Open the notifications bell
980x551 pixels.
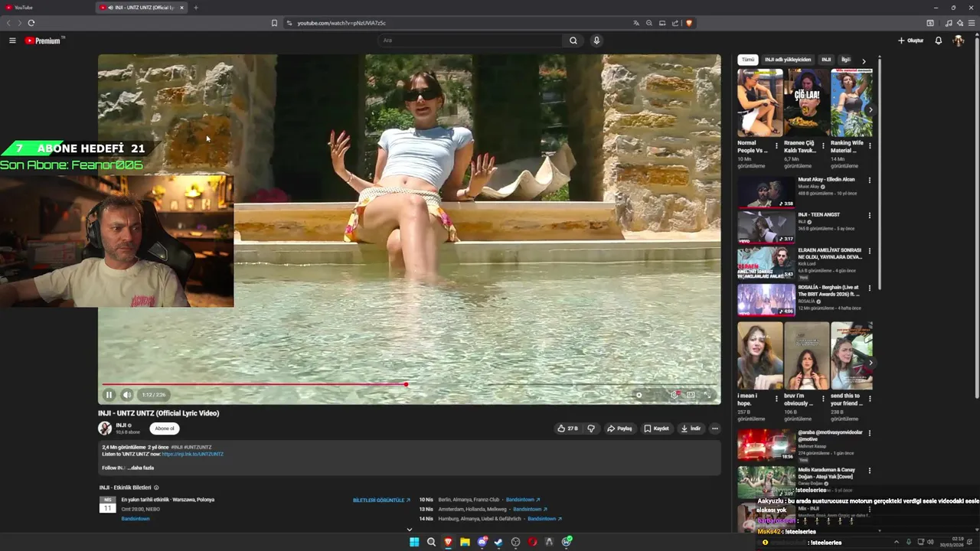pyautogui.click(x=939, y=41)
